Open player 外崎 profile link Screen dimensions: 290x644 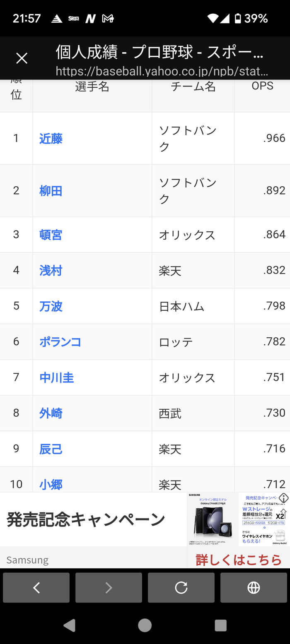click(51, 413)
